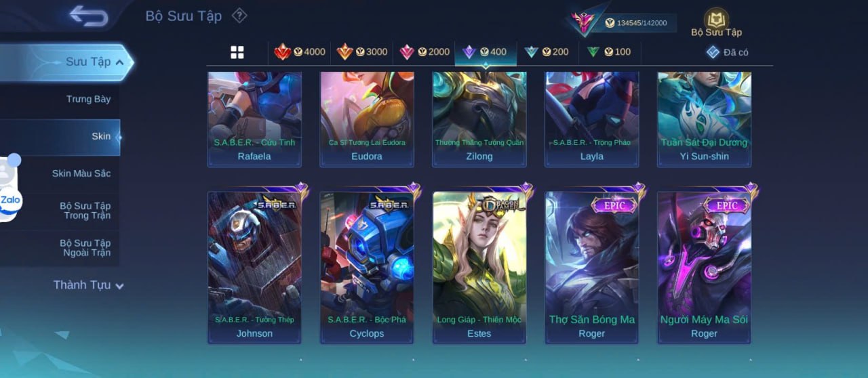Screen dimensions: 868x378
Task: Open Roger's Thợ Săn Bóng Ma skin card
Action: [x=592, y=267]
